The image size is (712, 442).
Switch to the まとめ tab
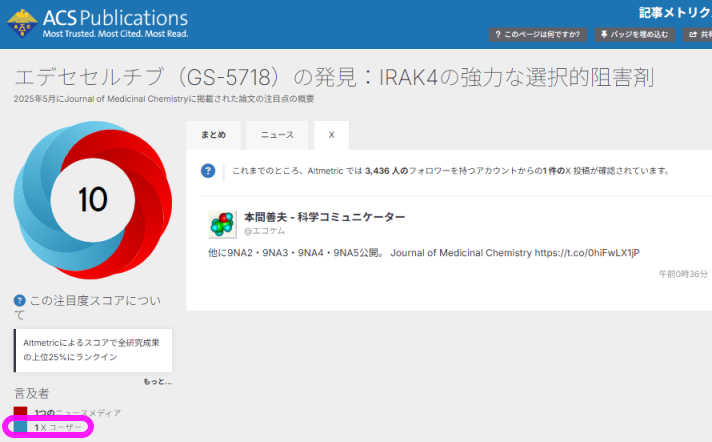pos(213,135)
